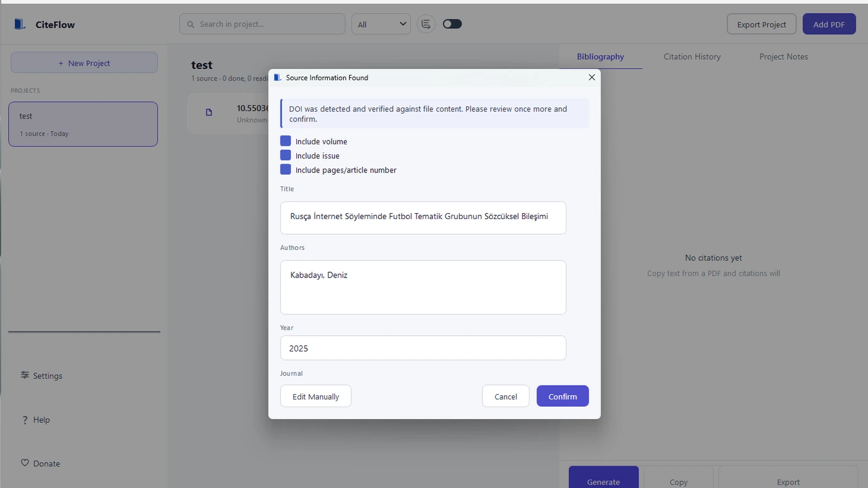Click inside the Year input field
The image size is (868, 488).
coord(423,348)
